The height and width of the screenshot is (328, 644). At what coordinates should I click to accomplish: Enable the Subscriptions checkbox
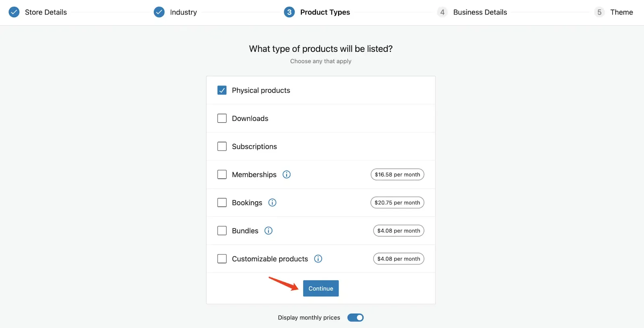[222, 146]
